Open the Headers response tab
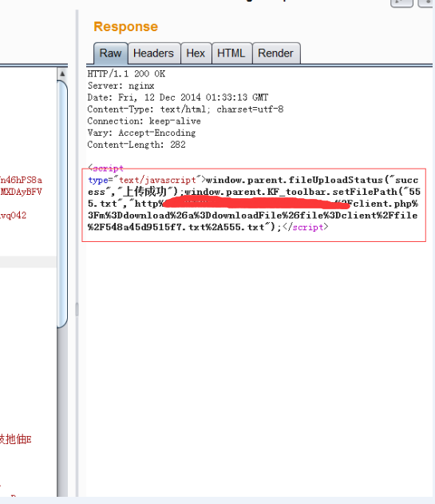 coord(153,53)
